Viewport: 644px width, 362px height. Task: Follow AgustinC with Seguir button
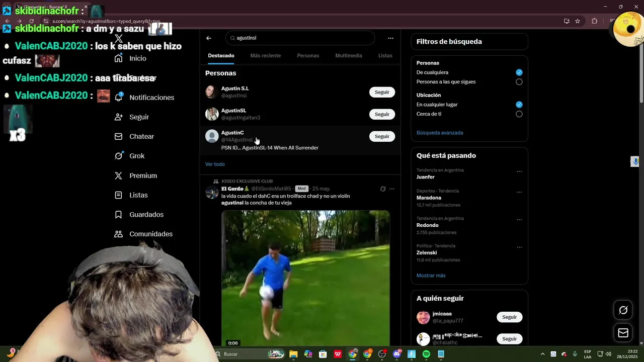coord(382,136)
